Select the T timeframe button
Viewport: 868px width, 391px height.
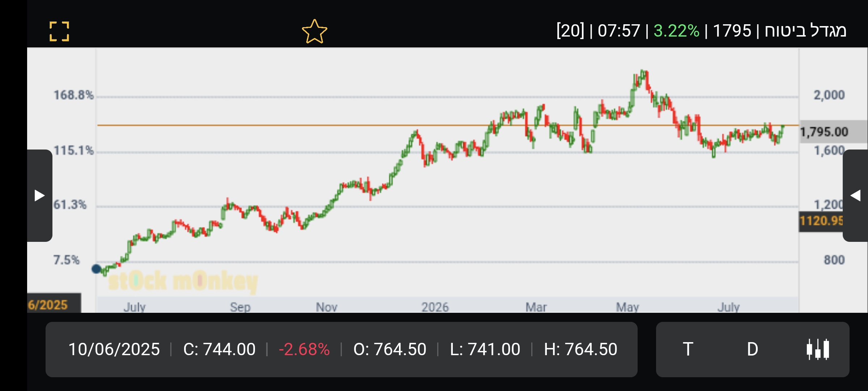[x=688, y=349]
